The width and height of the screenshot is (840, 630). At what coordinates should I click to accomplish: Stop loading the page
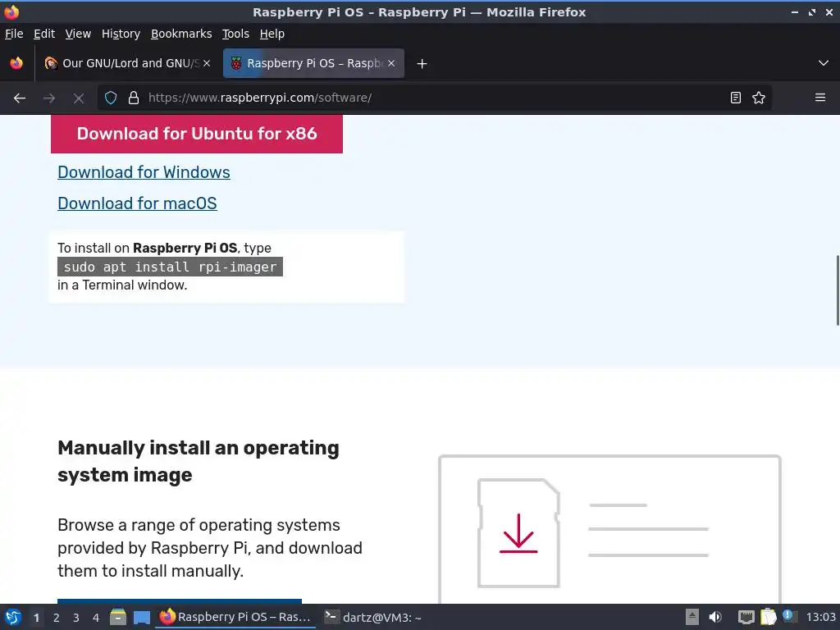click(78, 98)
